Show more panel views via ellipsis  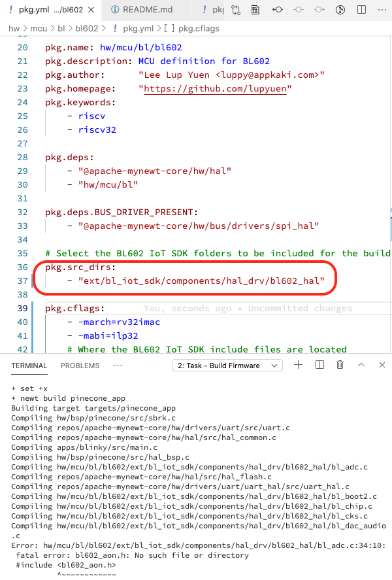click(x=118, y=366)
